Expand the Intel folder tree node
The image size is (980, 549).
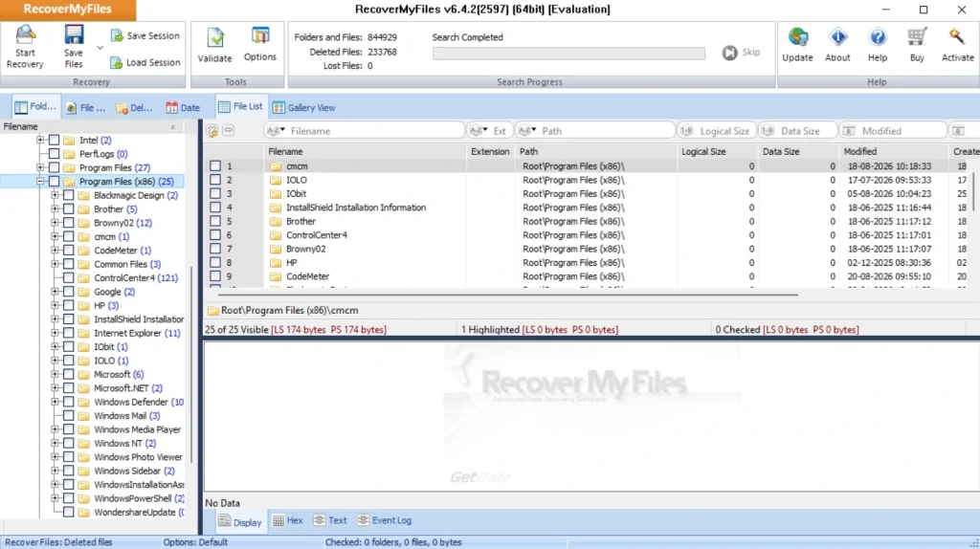click(x=40, y=140)
